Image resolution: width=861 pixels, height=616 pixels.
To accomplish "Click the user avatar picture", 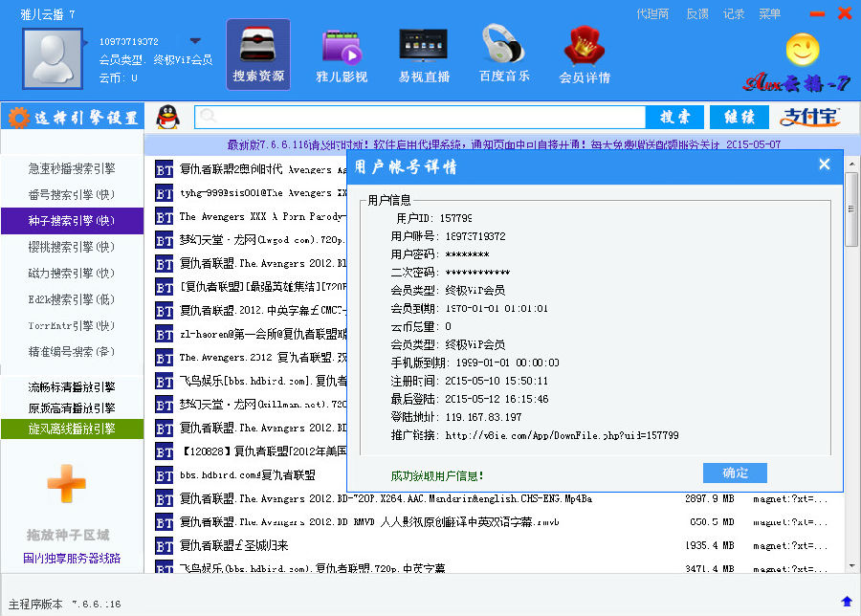I will (53, 58).
